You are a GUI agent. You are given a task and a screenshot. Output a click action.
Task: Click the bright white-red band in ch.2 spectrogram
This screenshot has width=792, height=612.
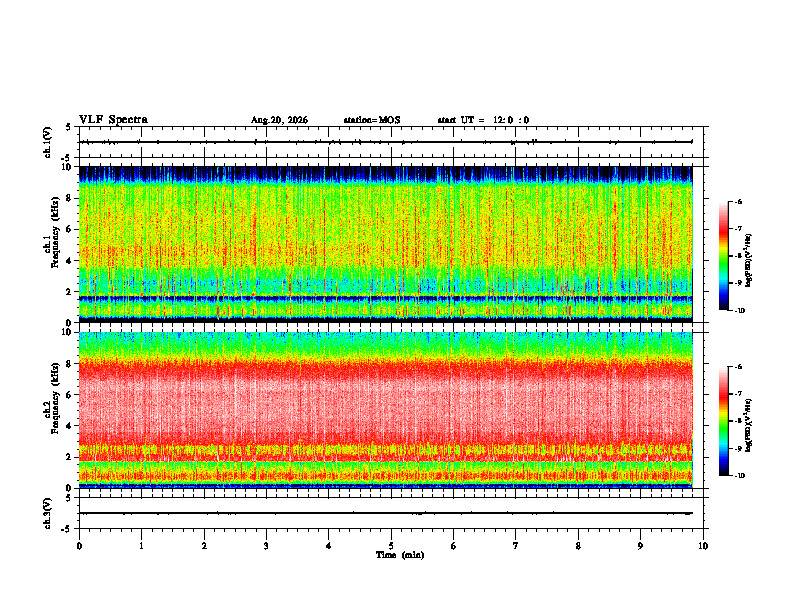tap(385, 401)
